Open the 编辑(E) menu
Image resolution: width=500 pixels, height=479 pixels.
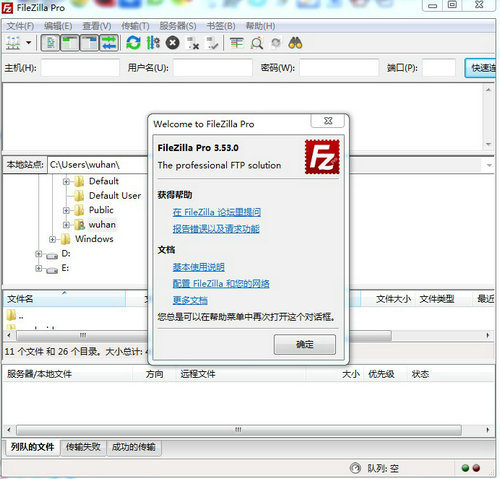[58, 26]
